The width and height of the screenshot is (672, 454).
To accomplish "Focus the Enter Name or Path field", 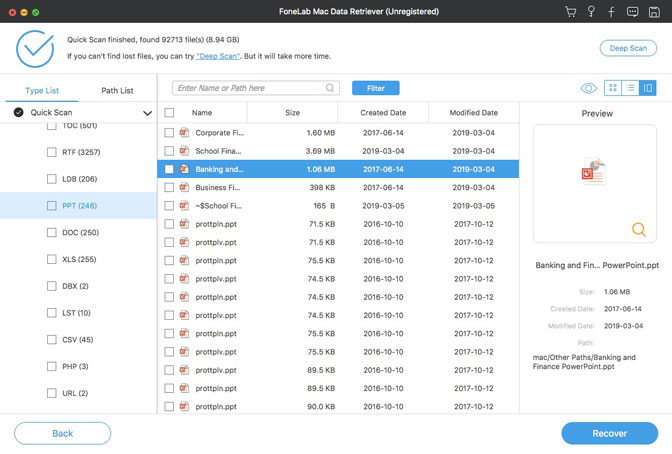I will 256,88.
